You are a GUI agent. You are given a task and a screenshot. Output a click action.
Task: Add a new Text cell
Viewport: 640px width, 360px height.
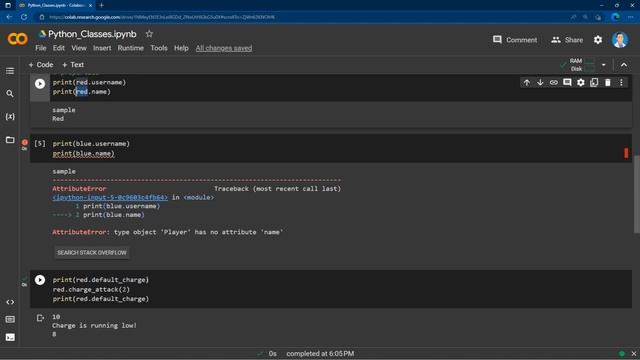[x=73, y=64]
